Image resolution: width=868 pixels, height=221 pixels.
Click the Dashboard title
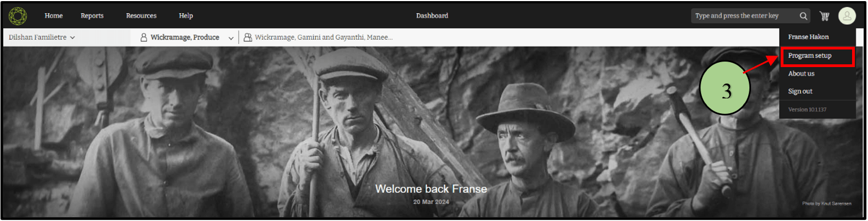click(x=432, y=16)
